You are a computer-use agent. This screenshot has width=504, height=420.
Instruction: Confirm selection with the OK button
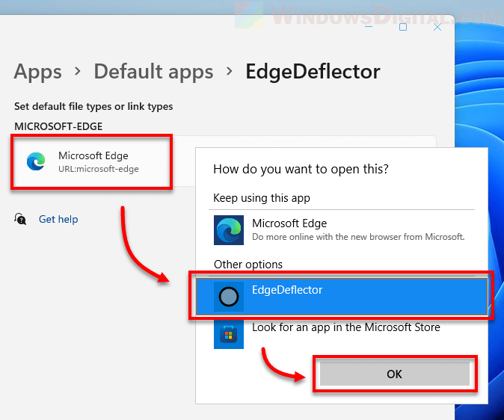pos(395,374)
